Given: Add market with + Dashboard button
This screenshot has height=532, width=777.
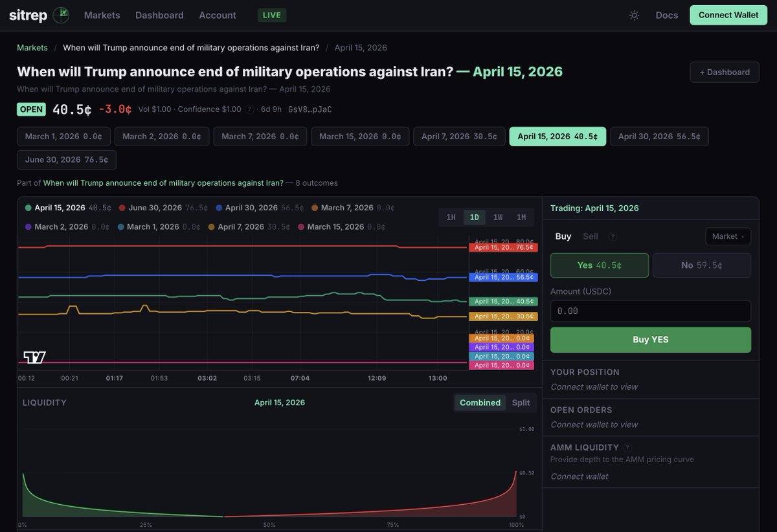Looking at the screenshot, I should (x=725, y=72).
